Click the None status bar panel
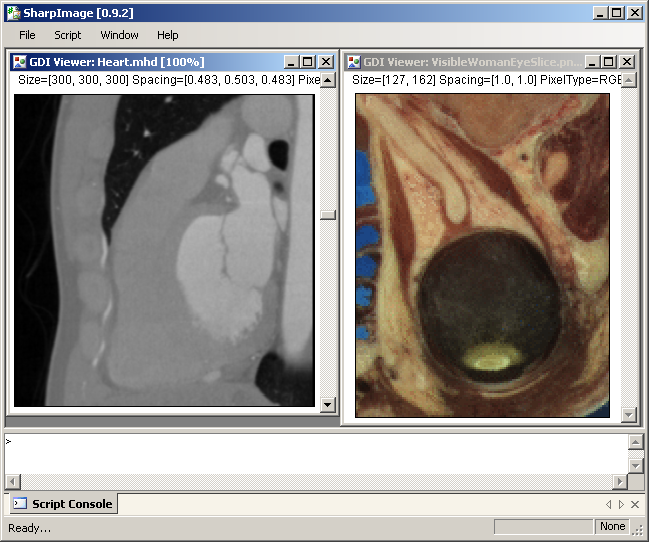 tap(612, 526)
